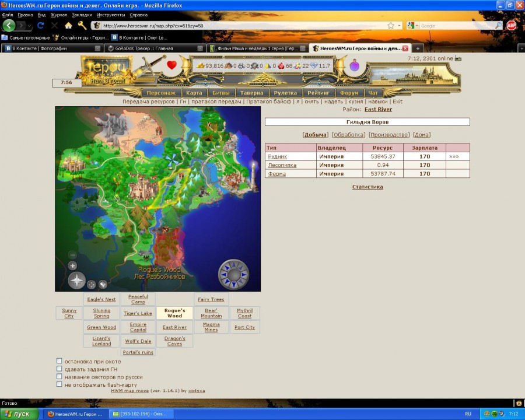The image size is (525, 420).
Task: Open the Форум game menu
Action: tap(349, 93)
